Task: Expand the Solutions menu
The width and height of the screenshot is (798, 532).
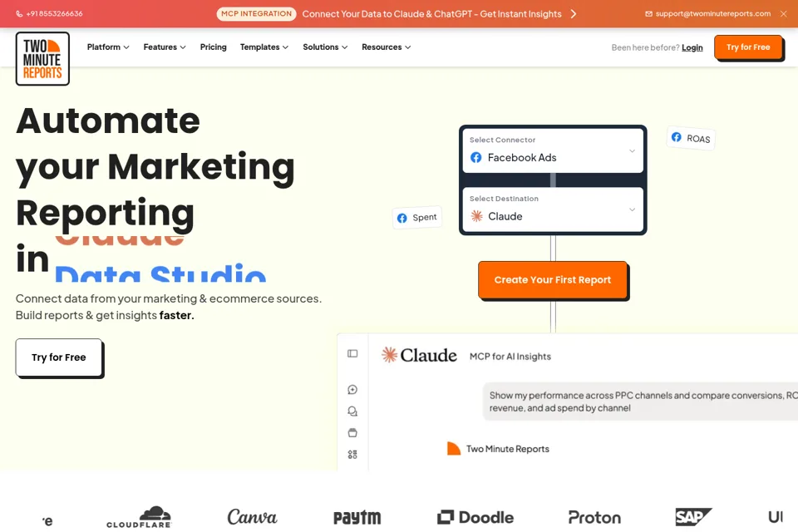Action: [325, 47]
